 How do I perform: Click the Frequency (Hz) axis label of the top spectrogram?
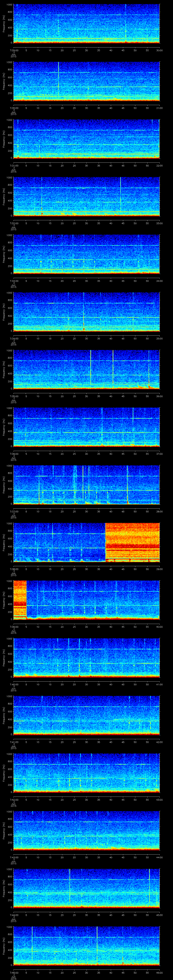(4, 24)
